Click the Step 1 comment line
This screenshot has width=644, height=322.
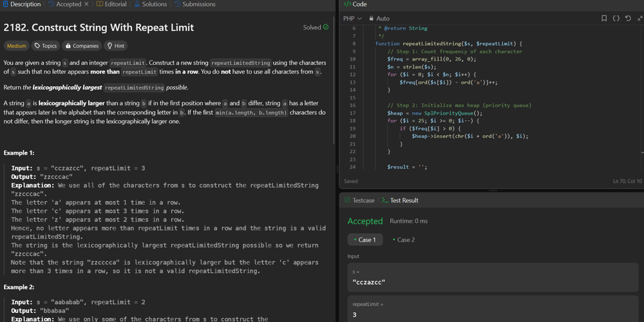point(455,52)
